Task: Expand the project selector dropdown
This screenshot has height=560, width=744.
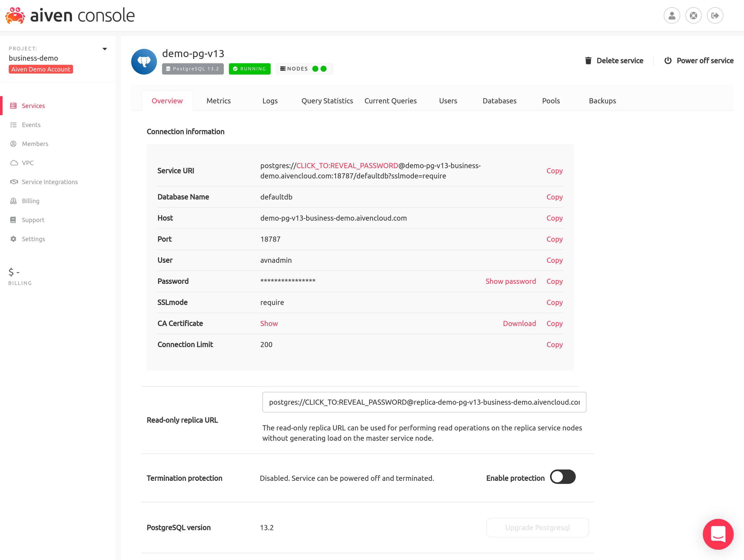Action: click(x=105, y=49)
